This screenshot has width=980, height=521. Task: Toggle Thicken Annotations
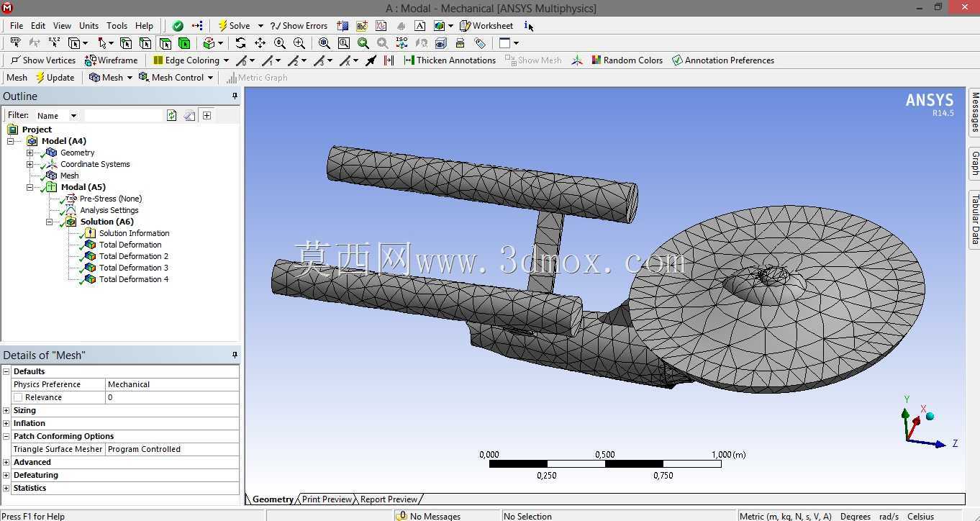pos(450,60)
